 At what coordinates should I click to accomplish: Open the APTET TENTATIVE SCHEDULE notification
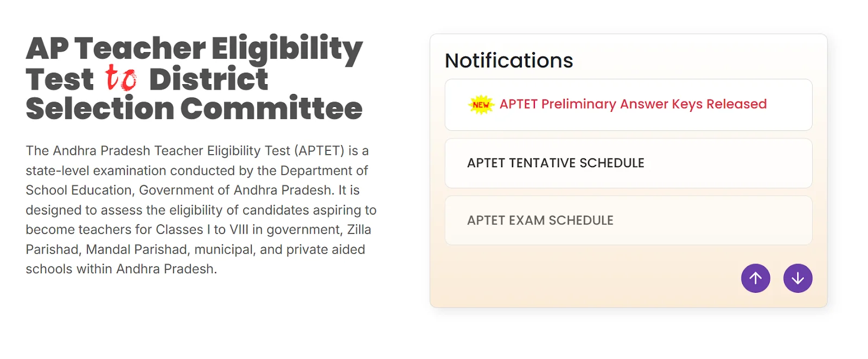tap(556, 162)
